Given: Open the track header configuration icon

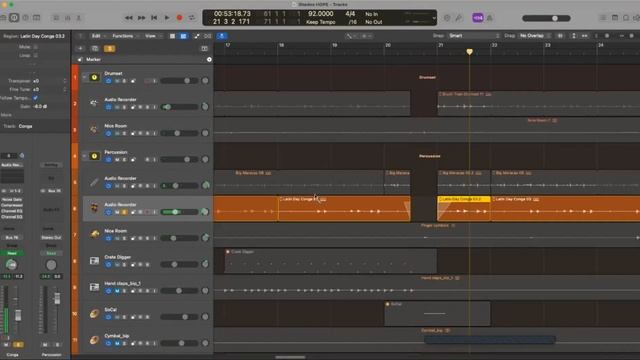Looking at the screenshot, I should click(204, 49).
